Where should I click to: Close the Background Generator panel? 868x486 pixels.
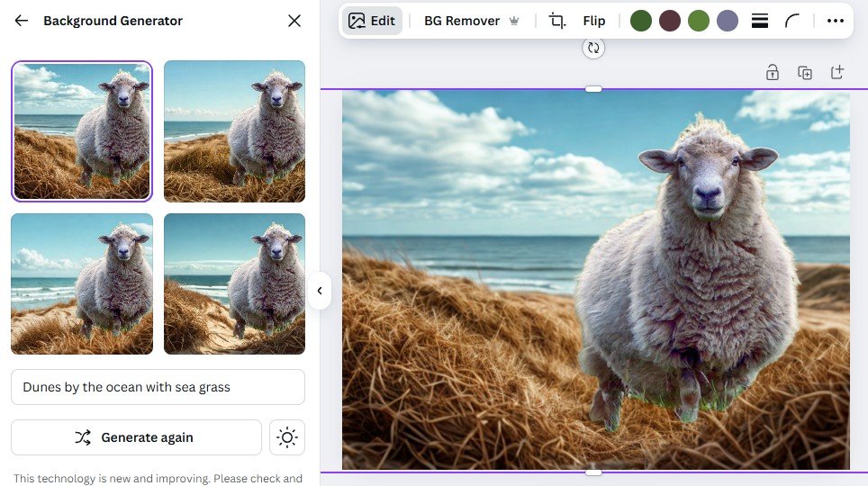294,21
